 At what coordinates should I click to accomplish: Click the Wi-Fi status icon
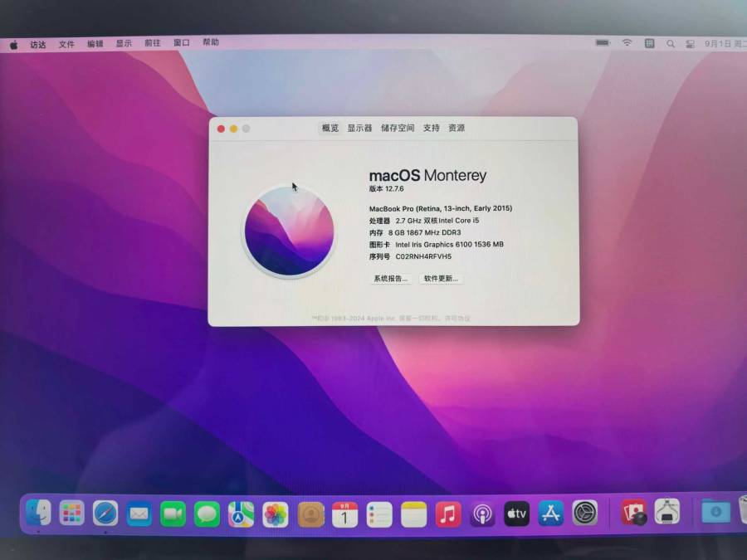pos(627,43)
